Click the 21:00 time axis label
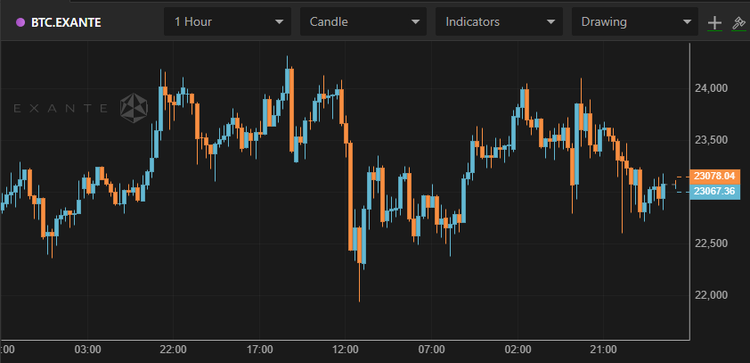This screenshot has height=363, width=750. pos(603,350)
